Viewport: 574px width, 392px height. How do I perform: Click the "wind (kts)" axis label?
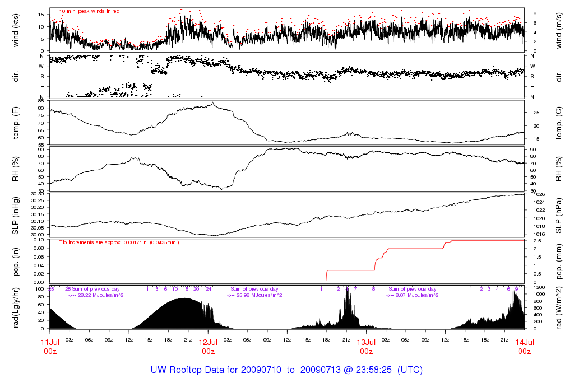pyautogui.click(x=15, y=30)
